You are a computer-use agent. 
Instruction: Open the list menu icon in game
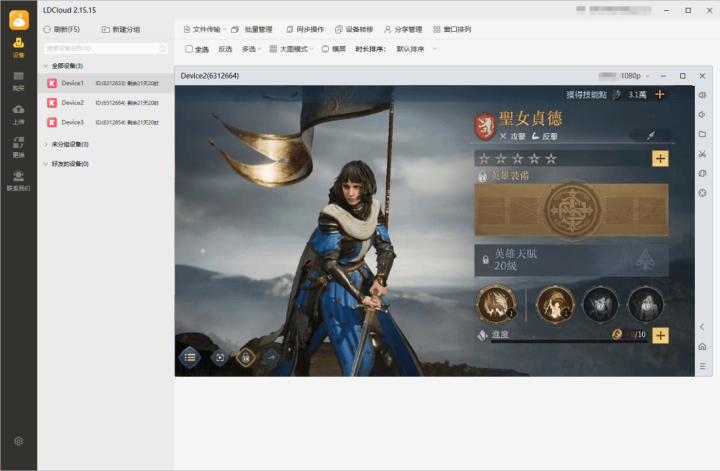190,358
